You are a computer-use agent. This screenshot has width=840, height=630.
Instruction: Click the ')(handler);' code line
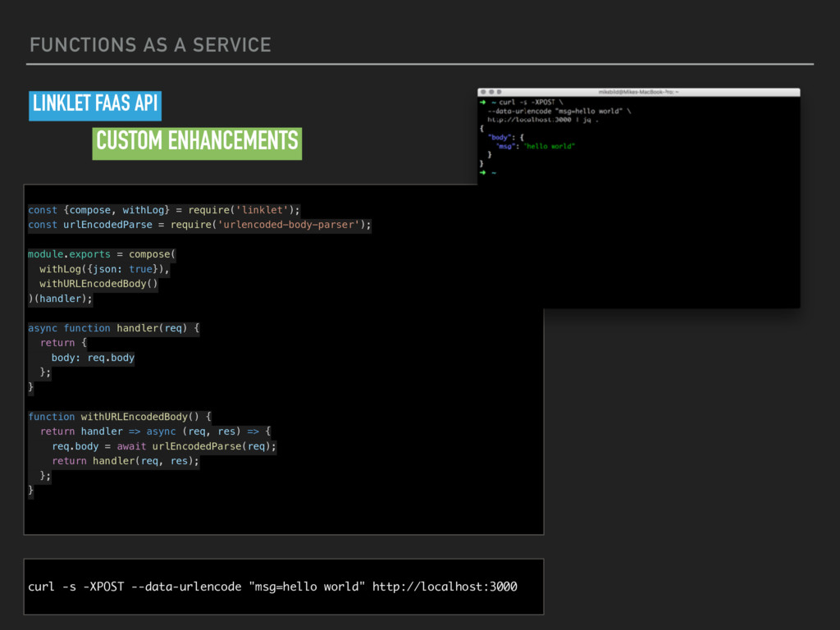60,299
